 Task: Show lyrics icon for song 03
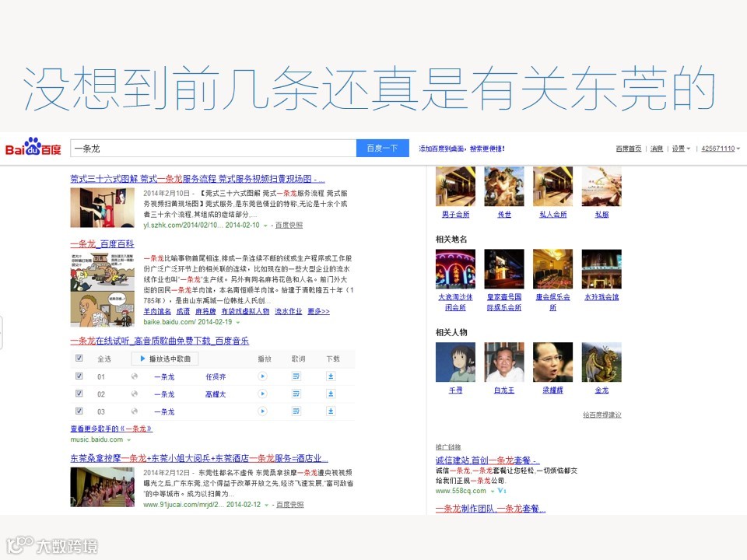pyautogui.click(x=296, y=411)
